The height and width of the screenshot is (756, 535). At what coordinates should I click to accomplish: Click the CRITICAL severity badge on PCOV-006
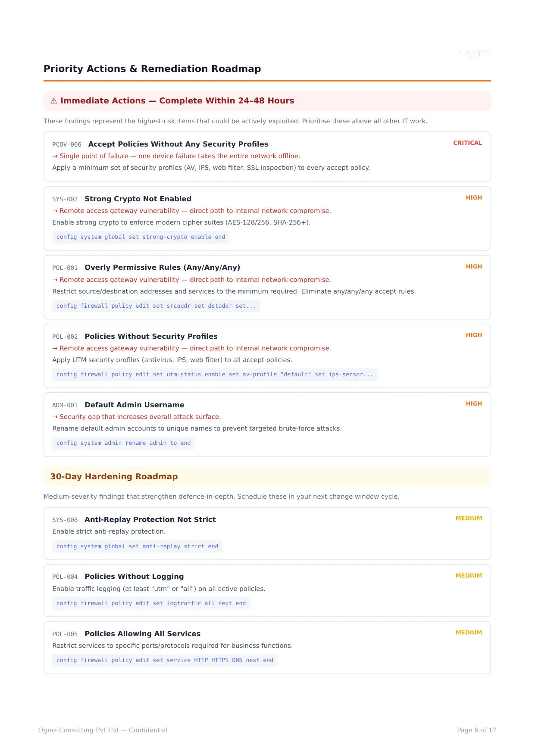467,143
